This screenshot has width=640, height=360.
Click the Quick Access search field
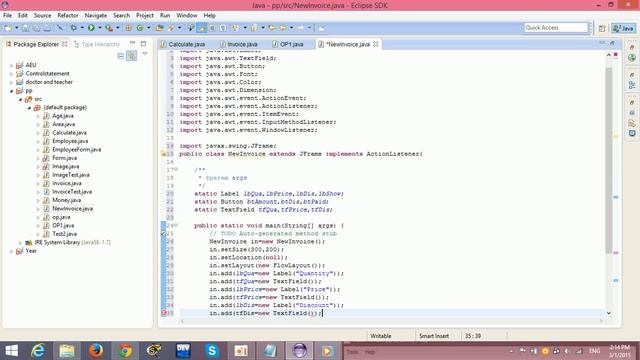556,28
